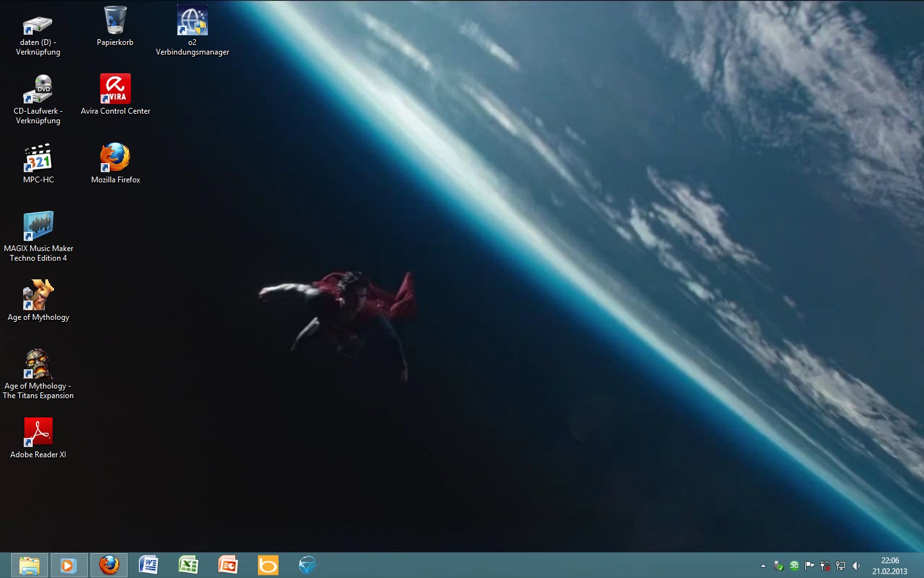Open the Avira Control Center shortcut

pos(116,89)
